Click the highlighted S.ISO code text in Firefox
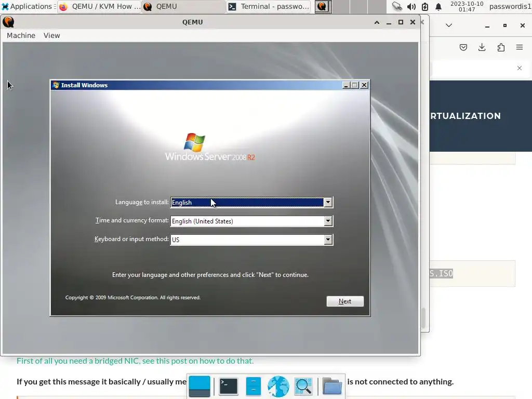 441,273
